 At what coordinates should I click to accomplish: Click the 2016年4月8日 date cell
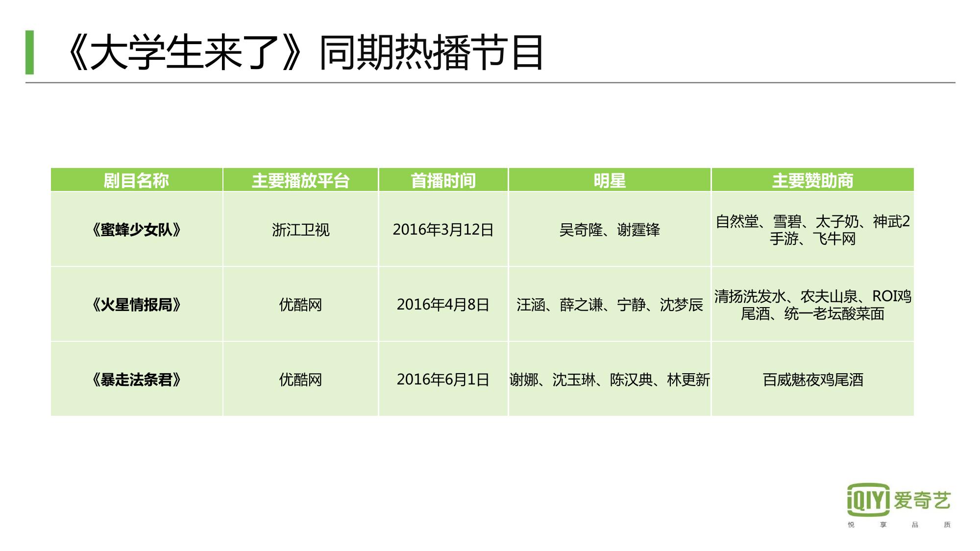[443, 304]
